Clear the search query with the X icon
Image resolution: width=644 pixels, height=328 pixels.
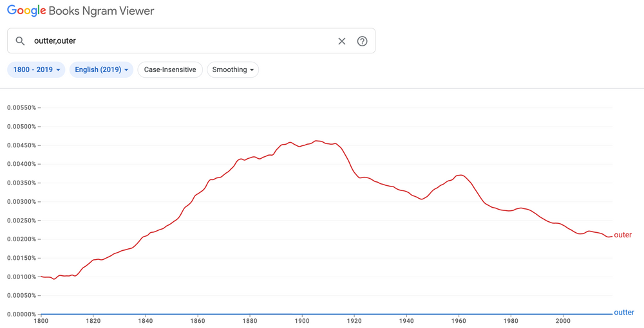(x=342, y=41)
